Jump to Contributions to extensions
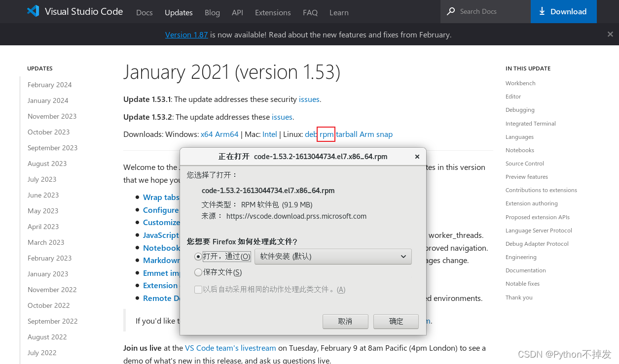Screen dimensions: 619x364 click(x=541, y=190)
